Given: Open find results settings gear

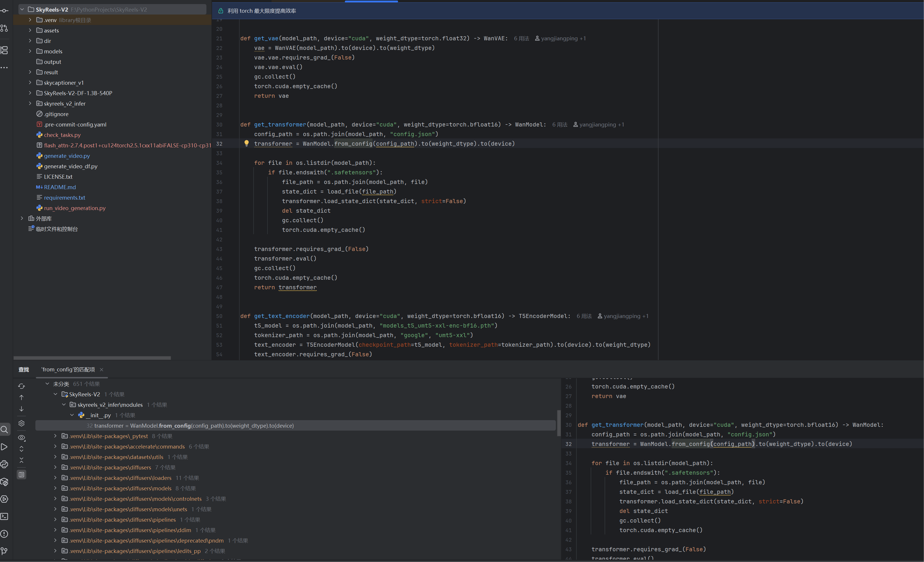Looking at the screenshot, I should (x=21, y=423).
